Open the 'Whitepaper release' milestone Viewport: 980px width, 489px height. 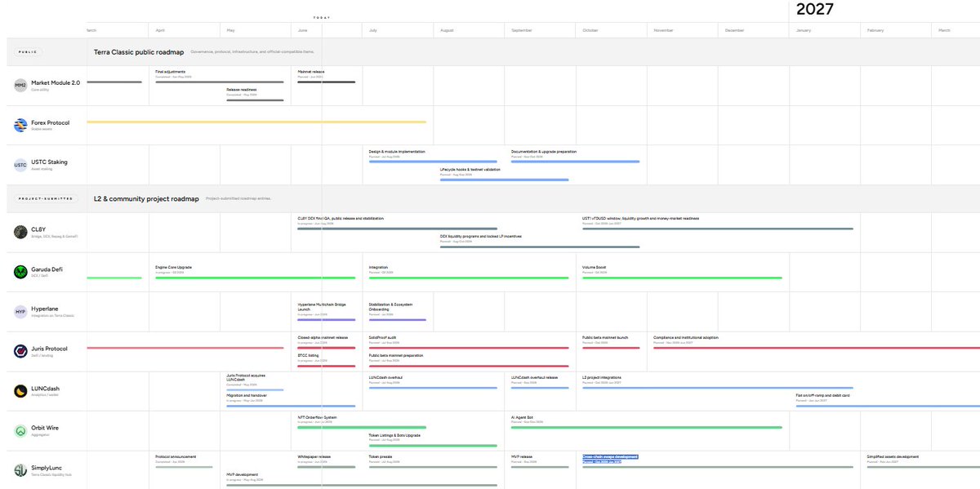tap(314, 456)
